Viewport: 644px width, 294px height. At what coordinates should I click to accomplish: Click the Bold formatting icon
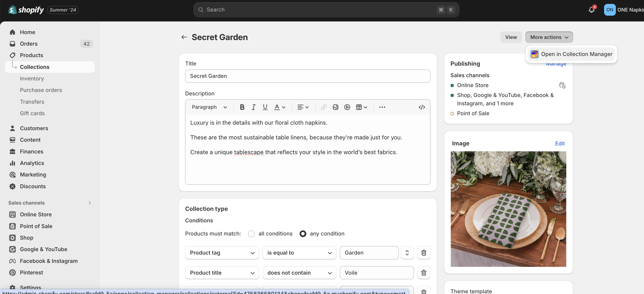coord(242,107)
